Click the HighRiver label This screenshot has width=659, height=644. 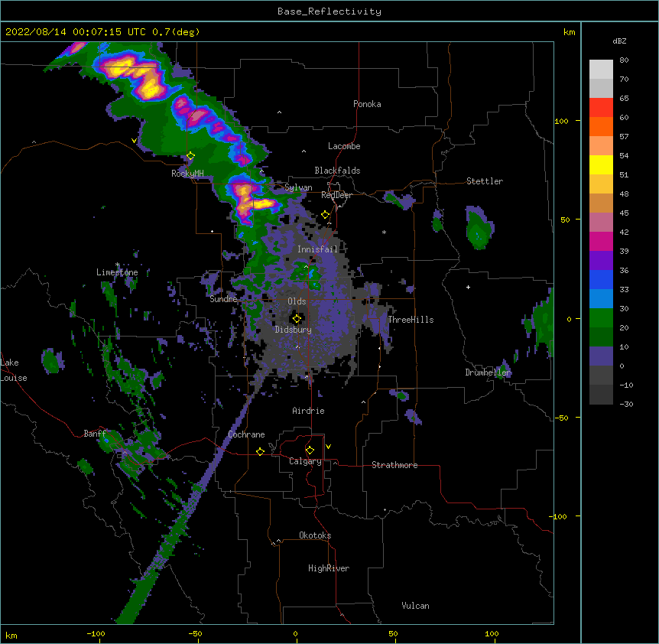click(329, 568)
